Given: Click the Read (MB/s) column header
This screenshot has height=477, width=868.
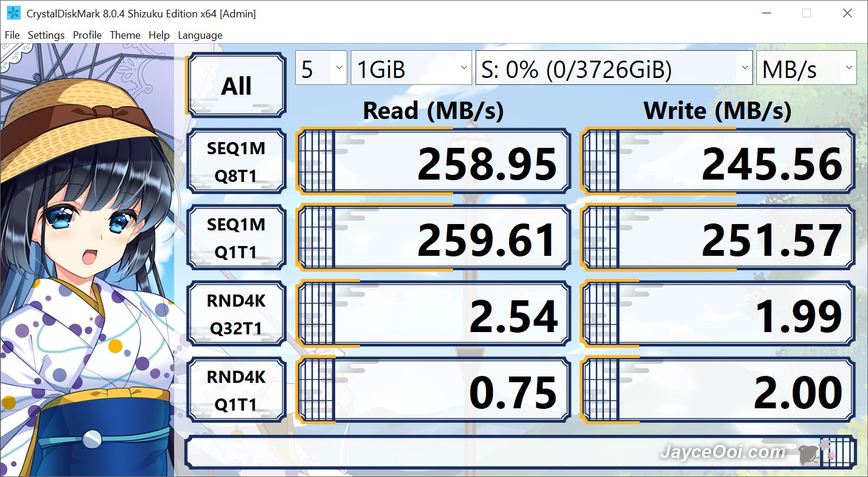Looking at the screenshot, I should coord(433,110).
